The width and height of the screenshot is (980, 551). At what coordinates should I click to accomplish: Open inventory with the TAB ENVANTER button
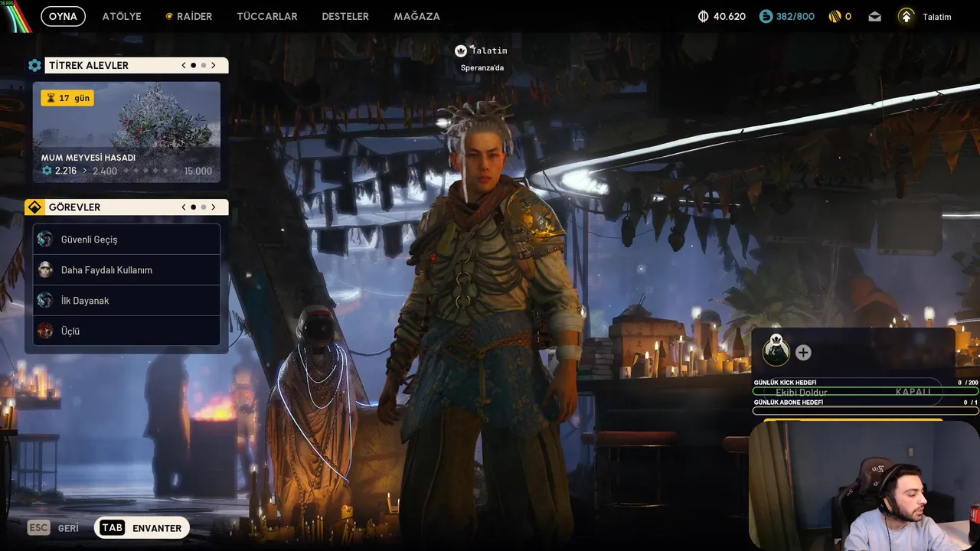point(142,528)
